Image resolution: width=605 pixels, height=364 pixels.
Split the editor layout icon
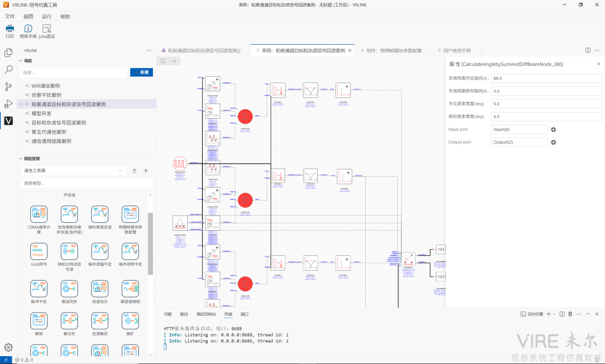pyautogui.click(x=588, y=50)
